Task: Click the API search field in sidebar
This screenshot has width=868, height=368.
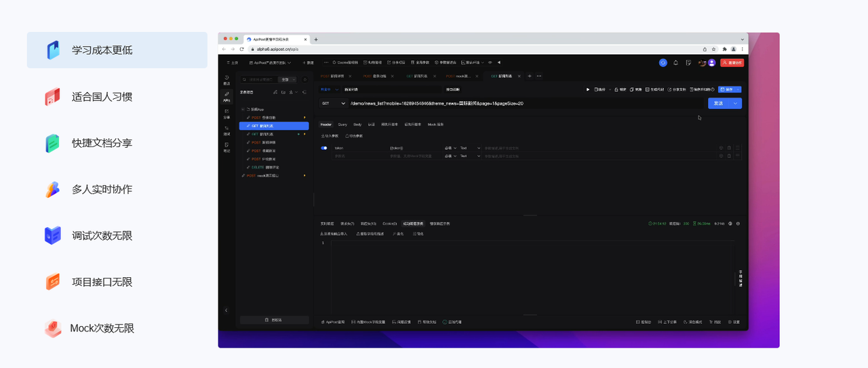Action: coord(259,79)
